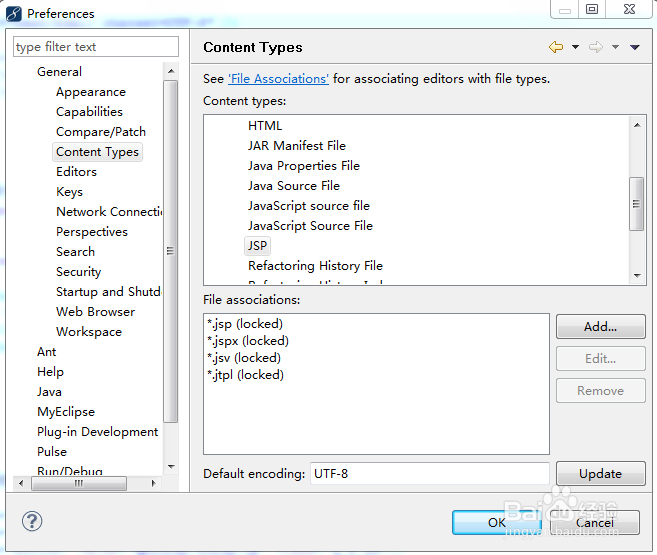Open Web Browser preferences
The image size is (657, 555).
[x=96, y=312]
